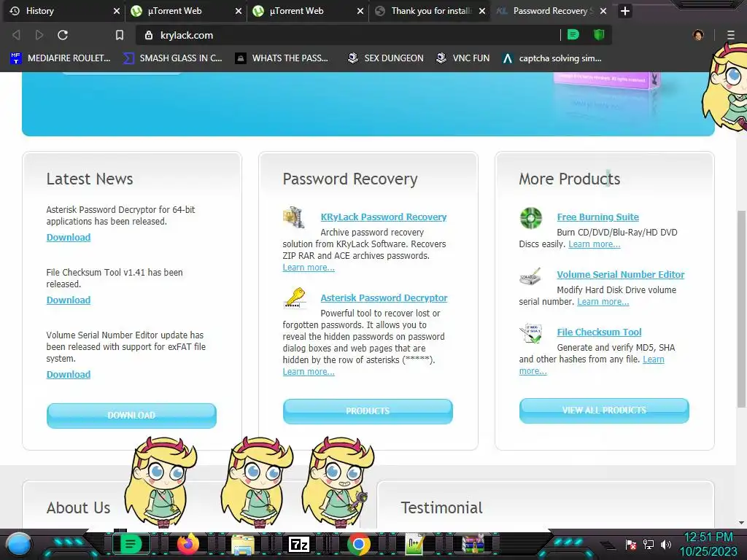Click Learn more under KRyLack Password Recovery
The height and width of the screenshot is (560, 747).
309,268
